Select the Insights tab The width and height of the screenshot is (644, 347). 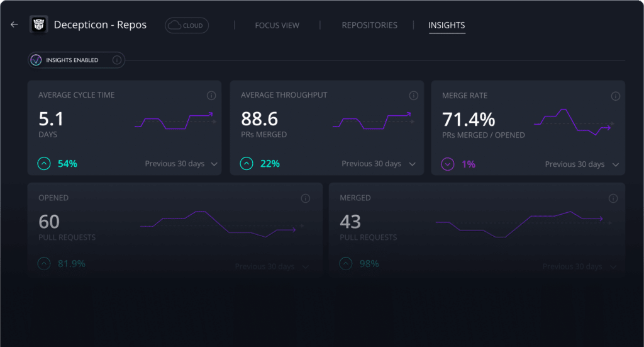pos(447,25)
